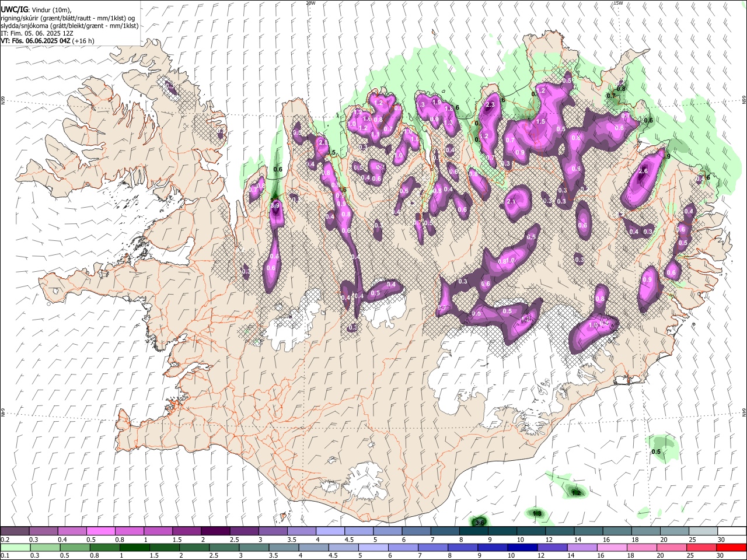Pick the red swatch after 30 in the bottom scale

[732, 547]
